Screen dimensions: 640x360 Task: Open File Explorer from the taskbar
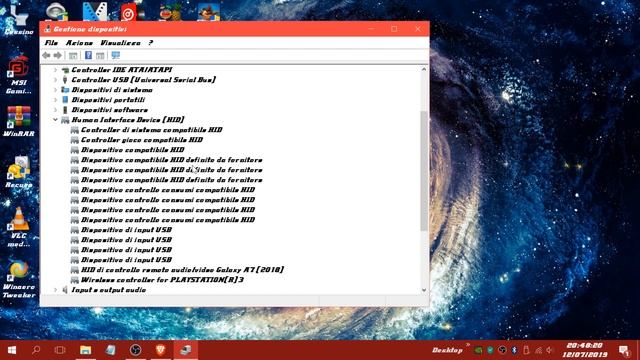(85, 350)
